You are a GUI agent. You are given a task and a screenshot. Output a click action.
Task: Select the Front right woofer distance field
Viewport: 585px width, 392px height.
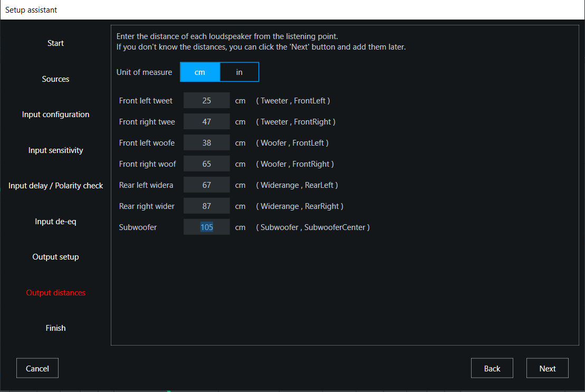coord(206,164)
